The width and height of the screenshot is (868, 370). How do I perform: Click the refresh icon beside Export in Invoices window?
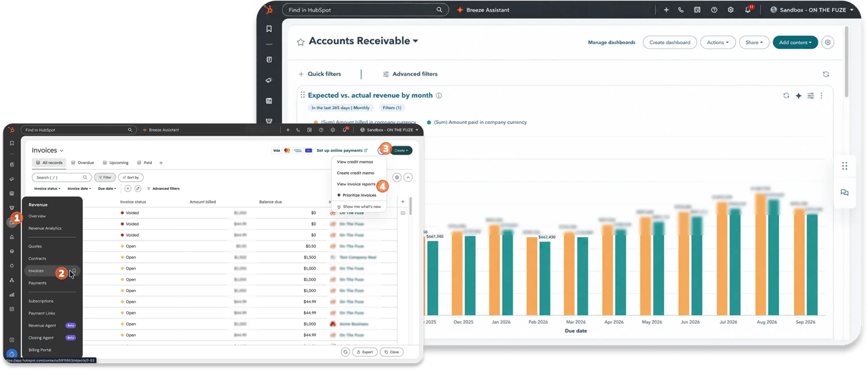click(345, 352)
